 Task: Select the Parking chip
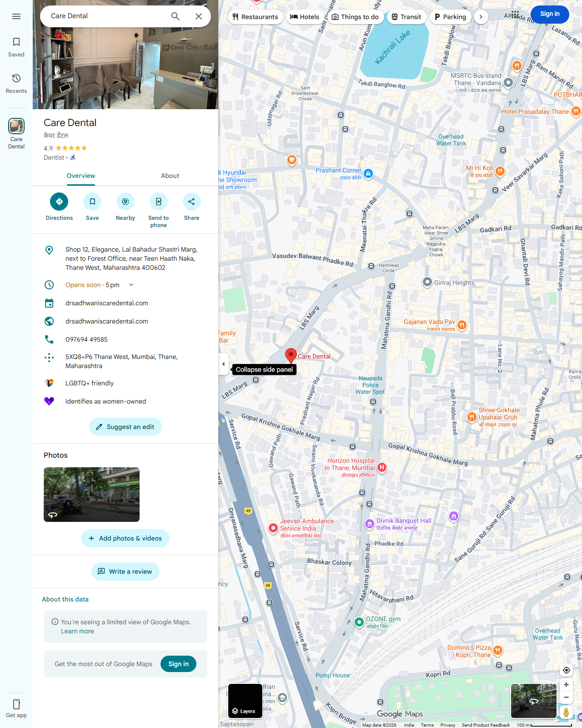[450, 17]
